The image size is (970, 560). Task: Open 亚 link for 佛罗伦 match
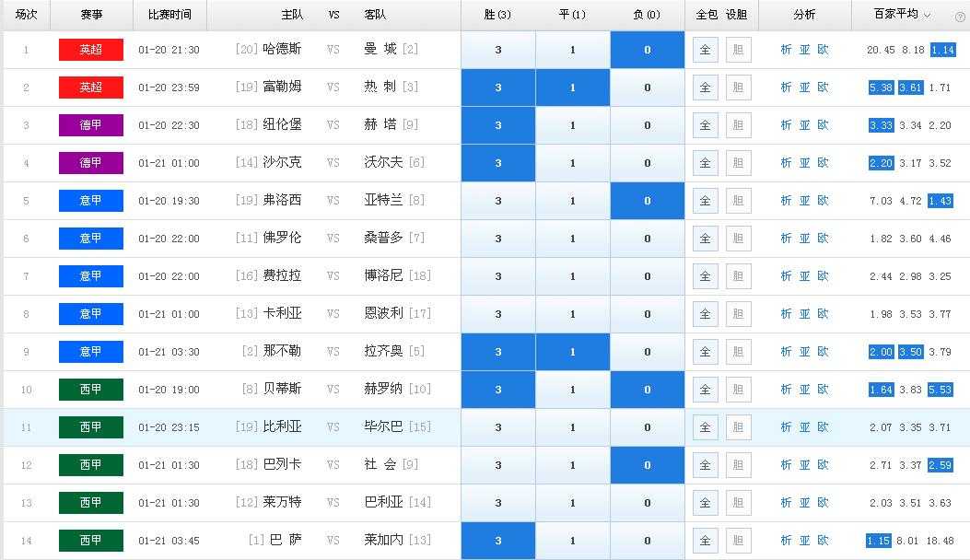click(804, 239)
